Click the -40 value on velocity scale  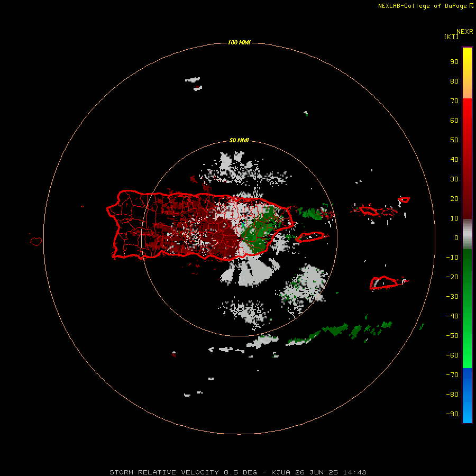[x=452, y=316]
